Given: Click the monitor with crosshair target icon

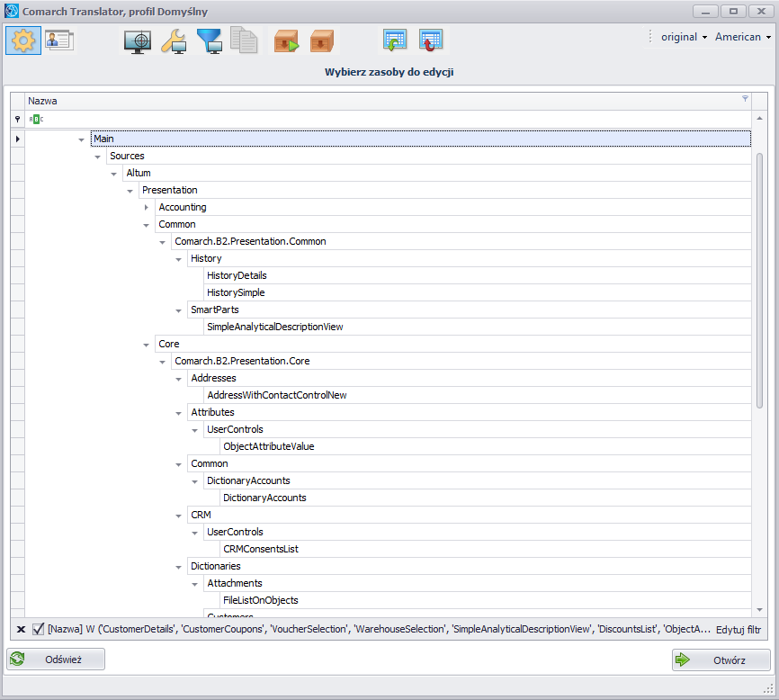Looking at the screenshot, I should click(x=138, y=40).
